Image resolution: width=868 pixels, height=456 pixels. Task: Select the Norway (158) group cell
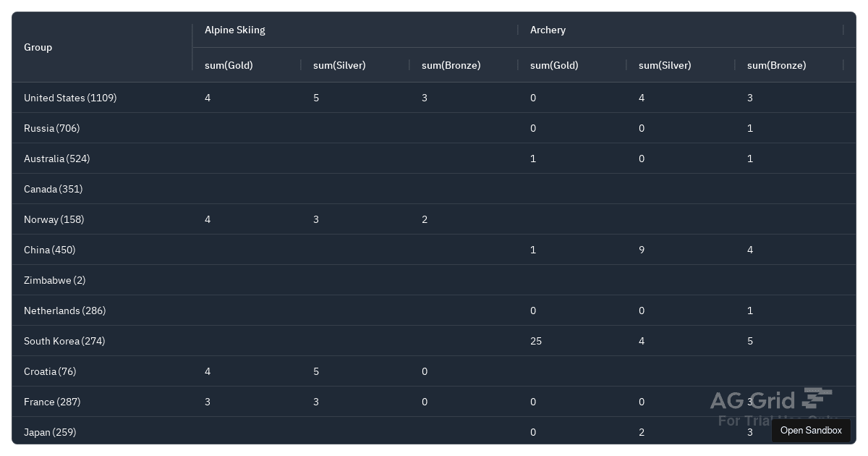(x=102, y=219)
